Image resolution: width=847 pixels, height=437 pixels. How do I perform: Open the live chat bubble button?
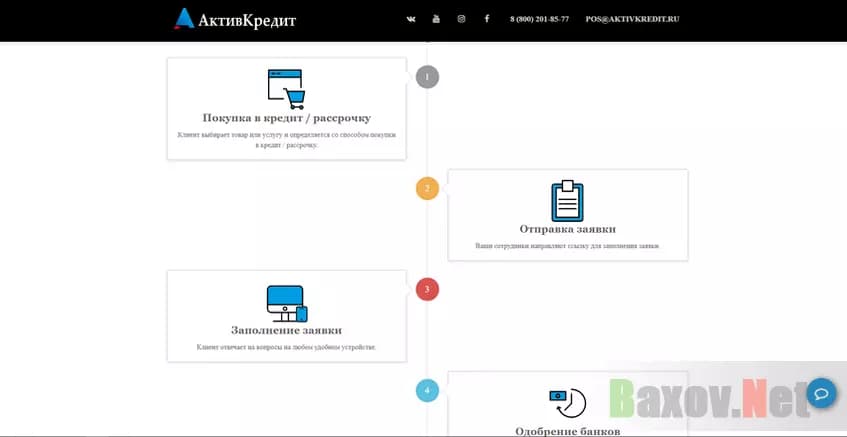822,393
